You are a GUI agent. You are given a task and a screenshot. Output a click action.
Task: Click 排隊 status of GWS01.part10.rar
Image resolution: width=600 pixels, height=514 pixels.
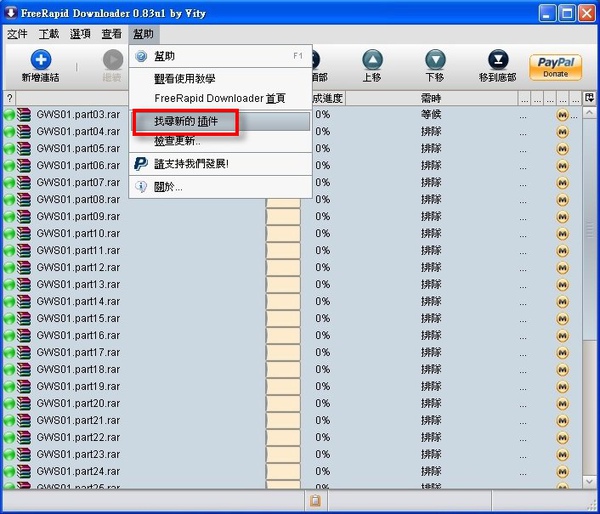click(431, 233)
